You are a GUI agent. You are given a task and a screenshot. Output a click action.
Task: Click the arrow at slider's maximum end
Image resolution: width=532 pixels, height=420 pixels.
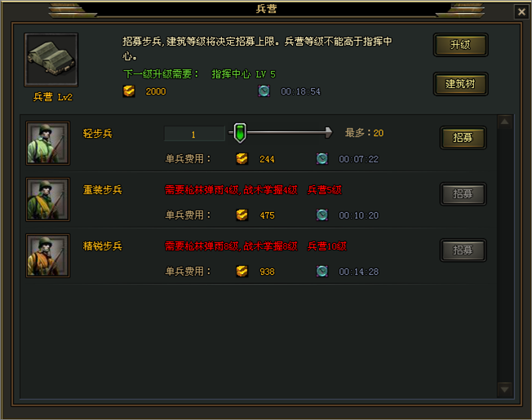pyautogui.click(x=328, y=133)
